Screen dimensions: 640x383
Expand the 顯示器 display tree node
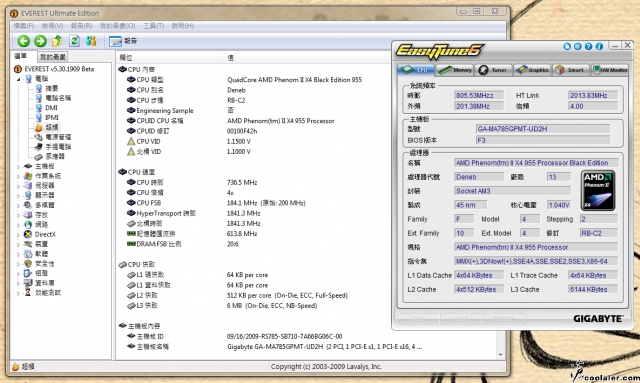[18, 196]
